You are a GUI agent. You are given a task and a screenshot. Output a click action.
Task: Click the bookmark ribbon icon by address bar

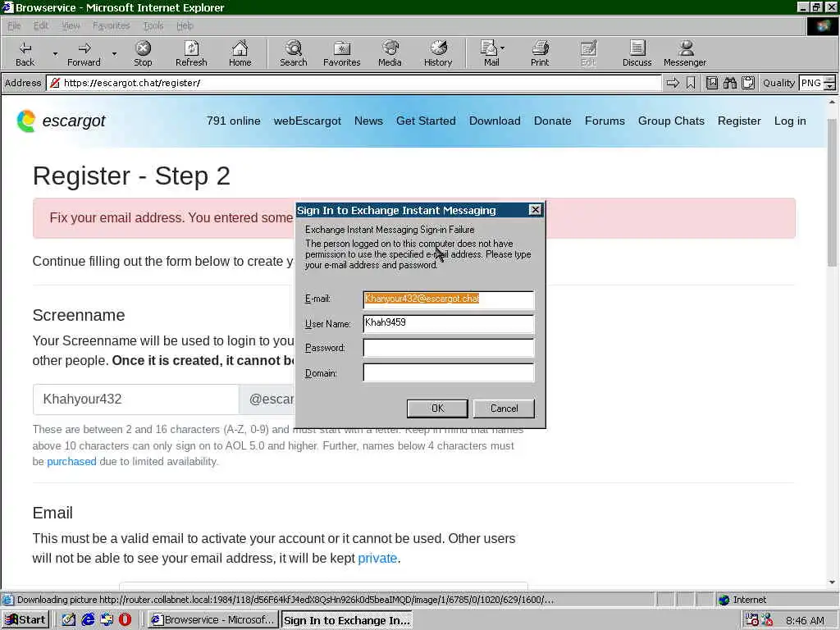(691, 83)
